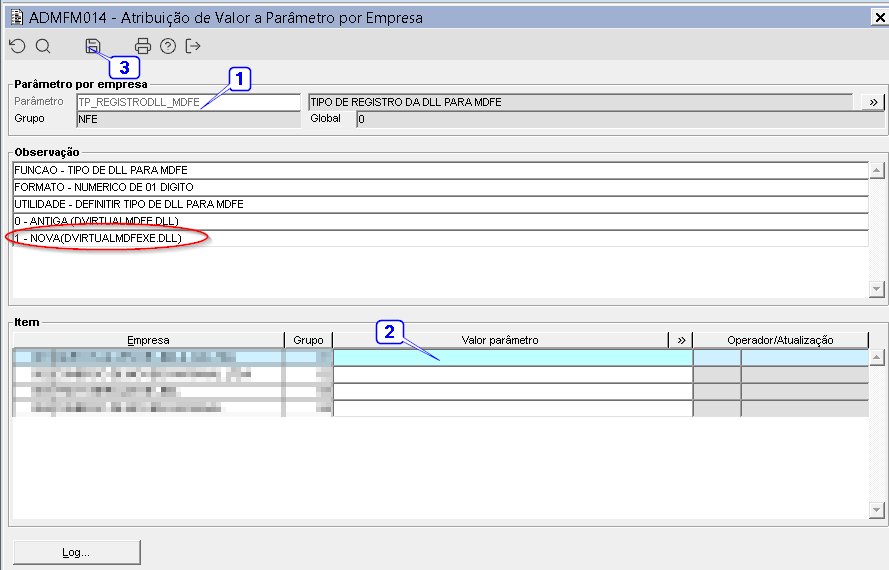Click the Empresa column header
Viewport: 889px width, 570px height.
click(x=148, y=340)
